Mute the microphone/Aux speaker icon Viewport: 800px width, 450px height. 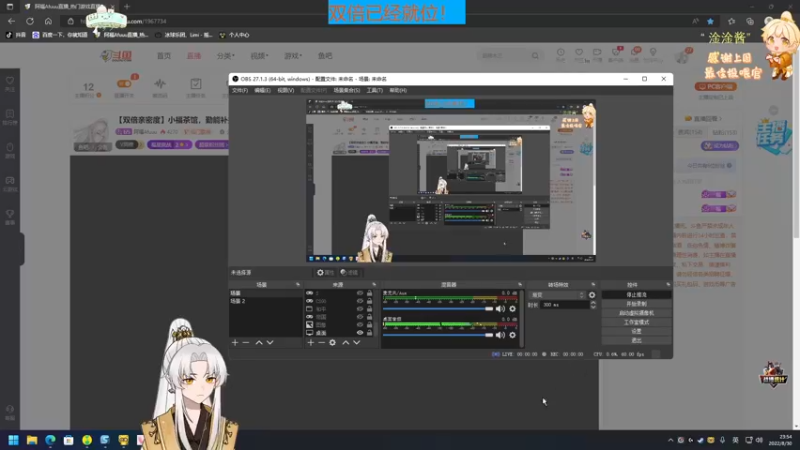(501, 309)
